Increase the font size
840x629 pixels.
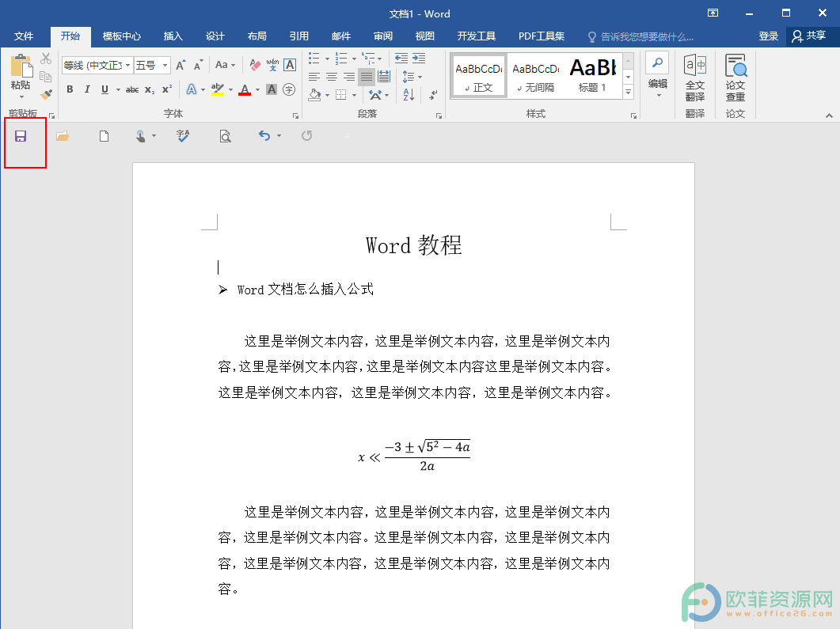[x=181, y=66]
